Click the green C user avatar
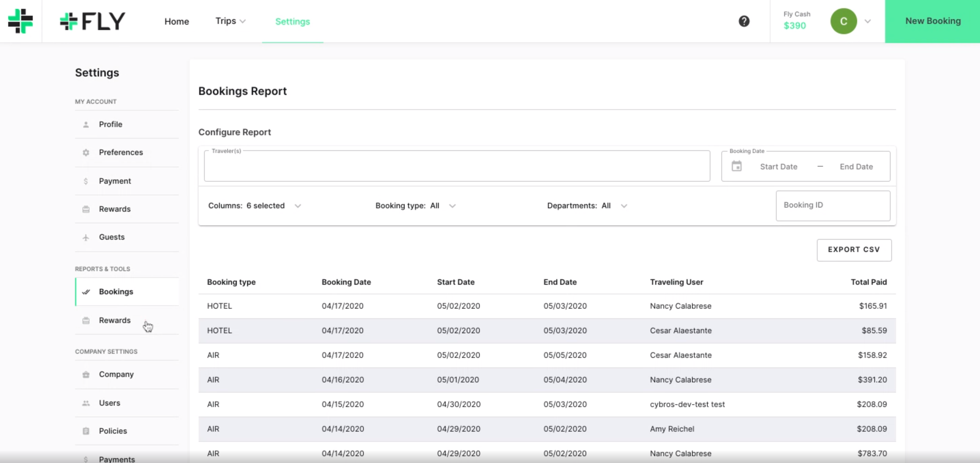The width and height of the screenshot is (980, 463). pyautogui.click(x=844, y=21)
